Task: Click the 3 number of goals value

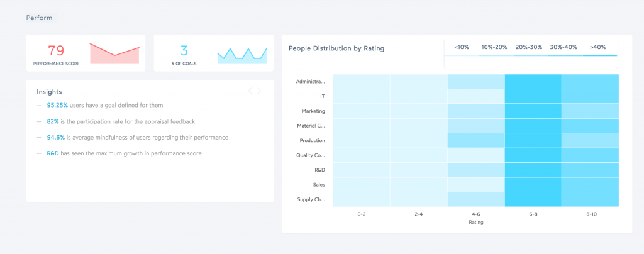Action: click(184, 50)
